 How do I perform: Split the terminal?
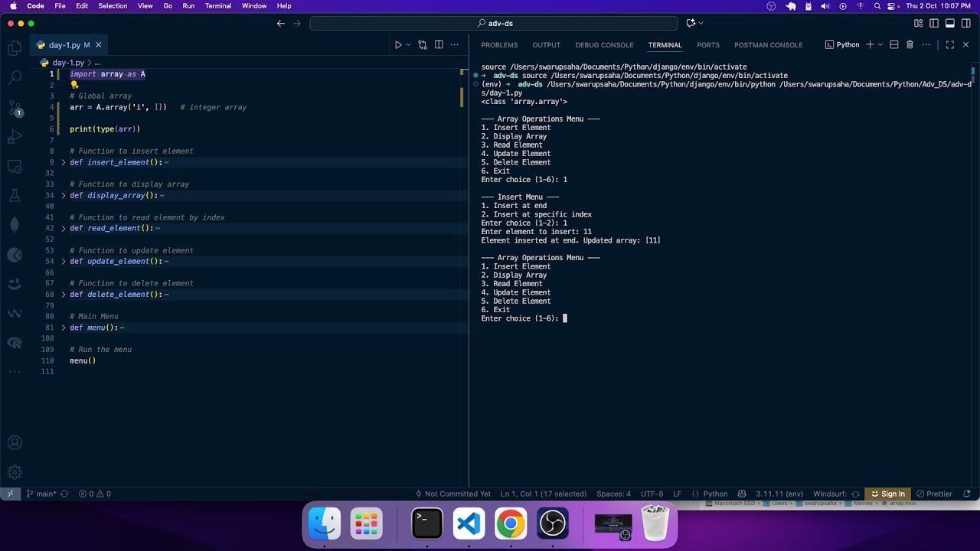click(x=894, y=45)
